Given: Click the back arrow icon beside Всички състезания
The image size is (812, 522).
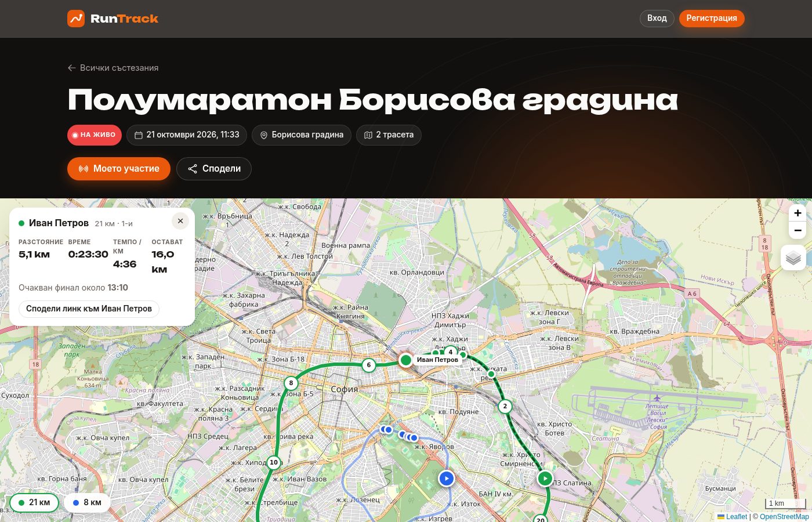Looking at the screenshot, I should (72, 68).
